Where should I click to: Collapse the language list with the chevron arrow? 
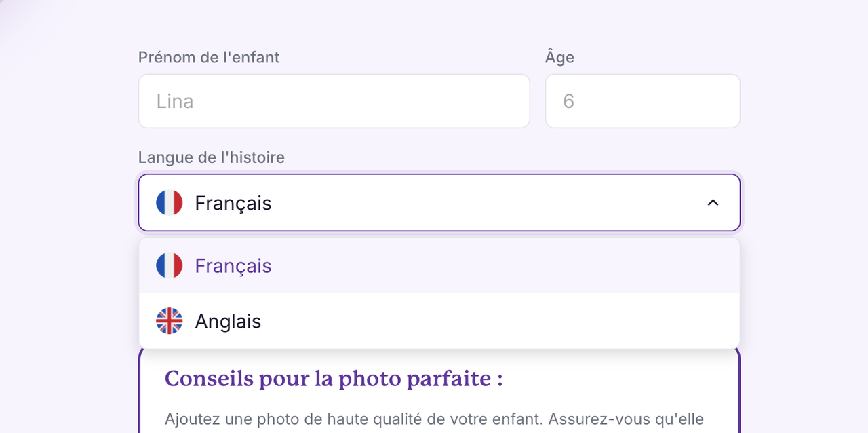(713, 203)
